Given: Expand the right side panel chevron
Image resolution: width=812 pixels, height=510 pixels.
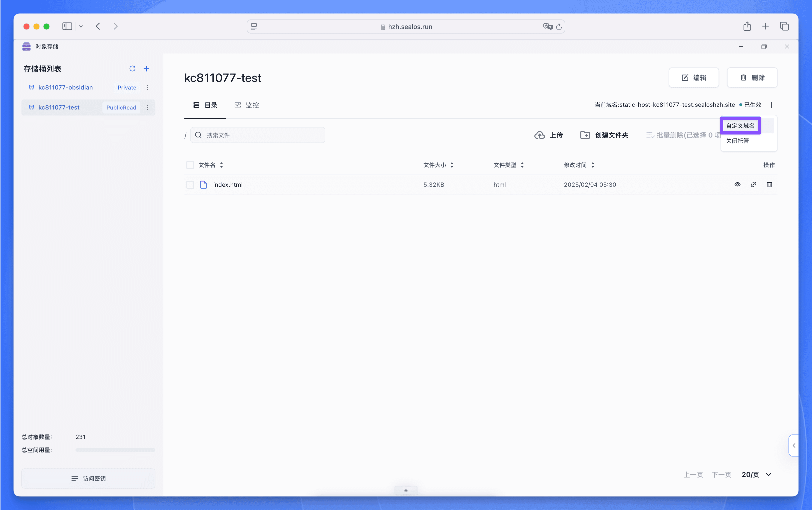Looking at the screenshot, I should tap(794, 445).
